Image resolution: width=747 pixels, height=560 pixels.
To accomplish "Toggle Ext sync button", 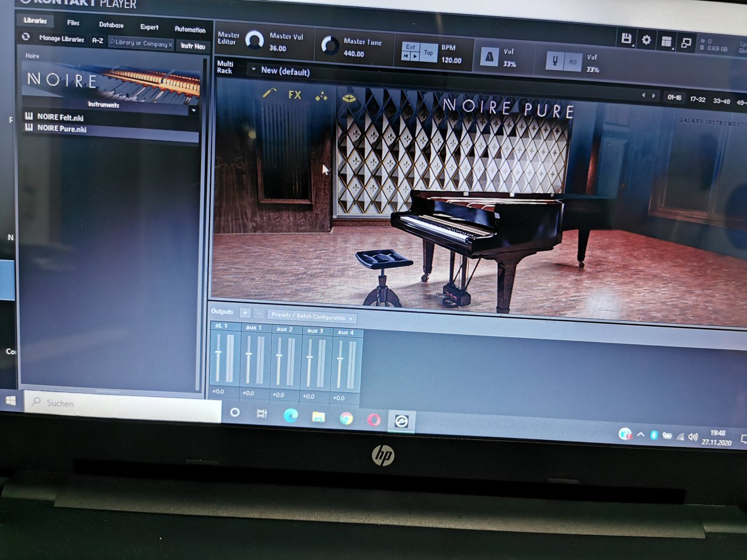I will tap(410, 47).
